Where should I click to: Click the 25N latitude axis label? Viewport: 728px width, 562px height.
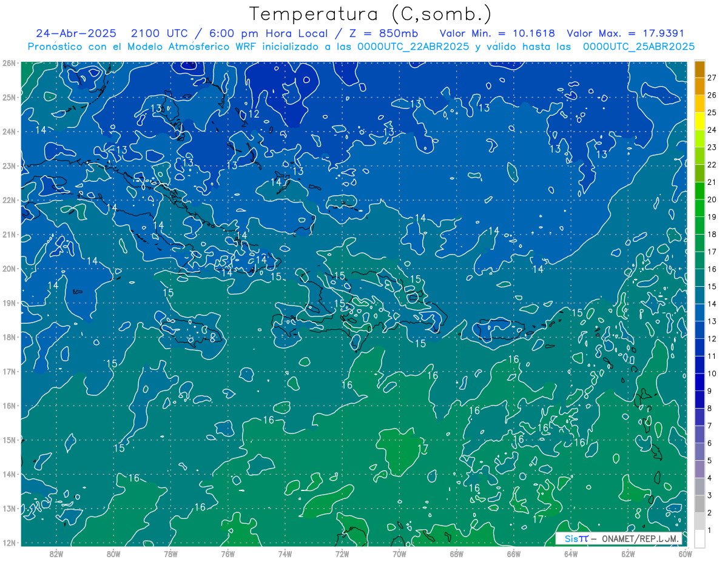(x=8, y=98)
